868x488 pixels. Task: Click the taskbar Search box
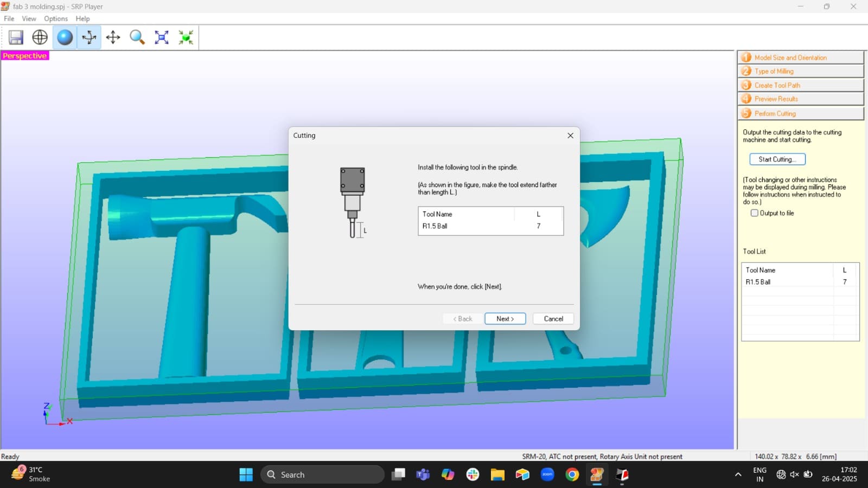tap(322, 475)
